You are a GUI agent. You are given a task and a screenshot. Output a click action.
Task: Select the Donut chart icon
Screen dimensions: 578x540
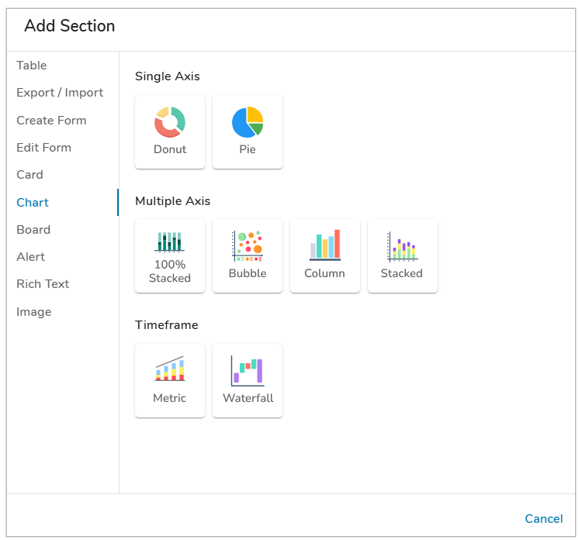pyautogui.click(x=170, y=122)
